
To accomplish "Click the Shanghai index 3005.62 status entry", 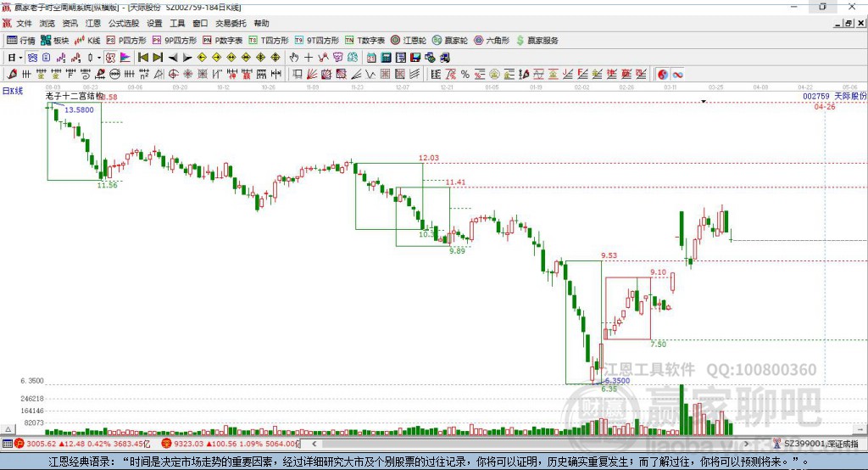I will click(x=83, y=444).
